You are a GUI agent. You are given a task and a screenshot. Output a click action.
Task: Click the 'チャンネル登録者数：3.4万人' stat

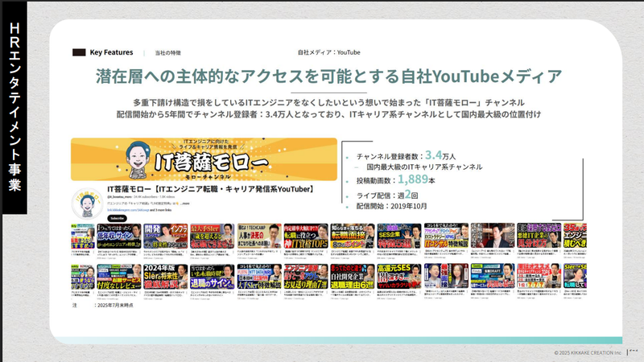point(406,155)
